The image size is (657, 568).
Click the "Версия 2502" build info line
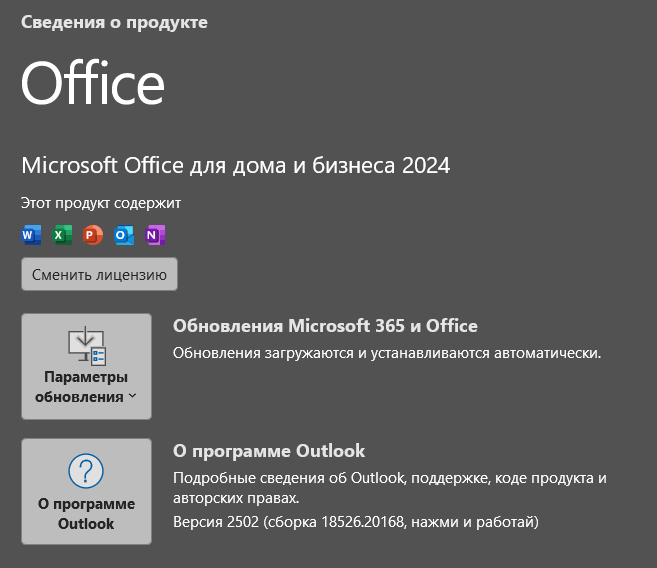point(356,522)
